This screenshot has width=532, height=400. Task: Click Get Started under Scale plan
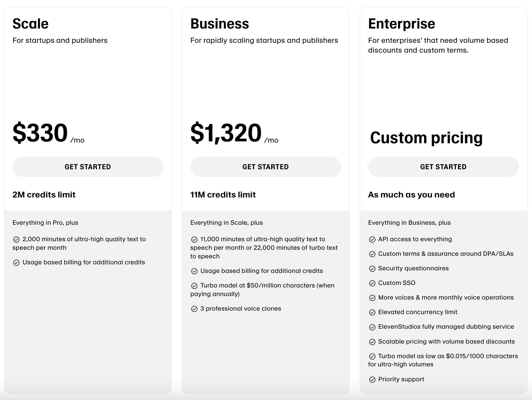pyautogui.click(x=88, y=167)
